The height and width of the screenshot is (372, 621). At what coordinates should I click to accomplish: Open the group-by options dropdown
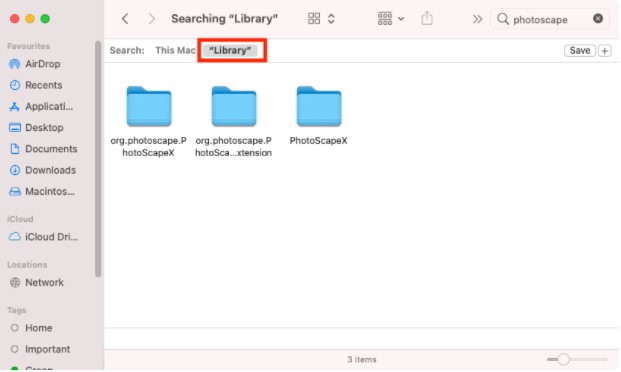391,19
